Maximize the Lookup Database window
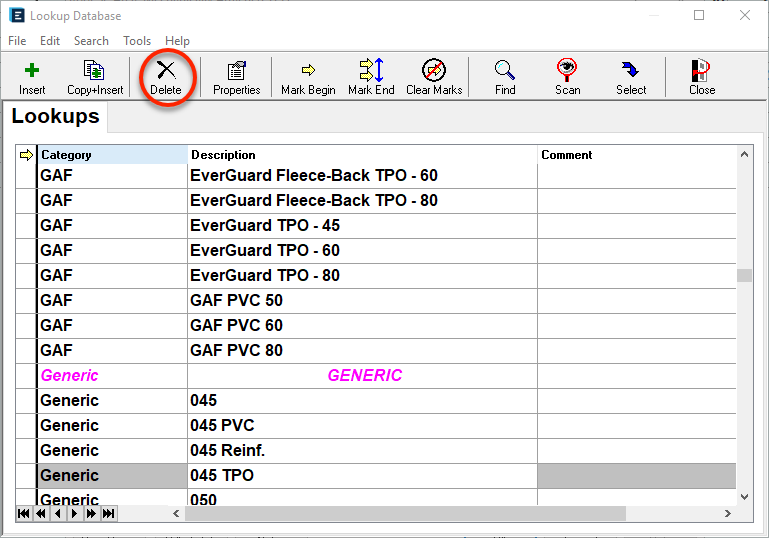This screenshot has width=769, height=538. tap(699, 15)
